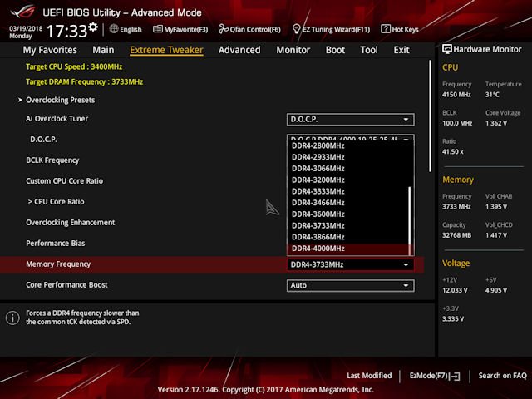This screenshot has width=532, height=399.
Task: Open Core Performance Boost Auto dropdown
Action: [x=350, y=285]
